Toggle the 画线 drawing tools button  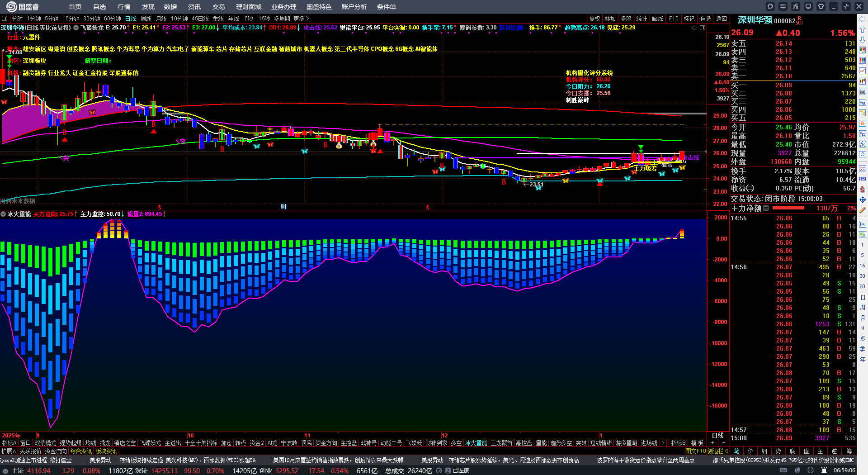pyautogui.click(x=657, y=19)
